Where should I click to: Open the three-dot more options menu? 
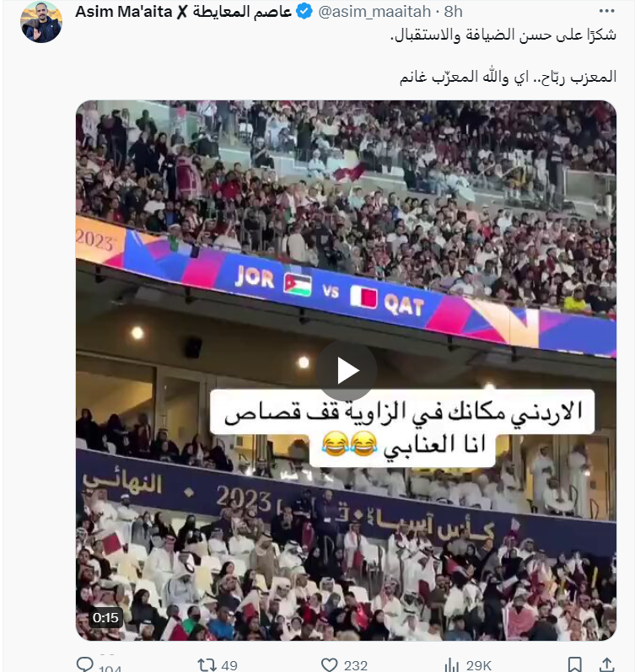pos(606,11)
